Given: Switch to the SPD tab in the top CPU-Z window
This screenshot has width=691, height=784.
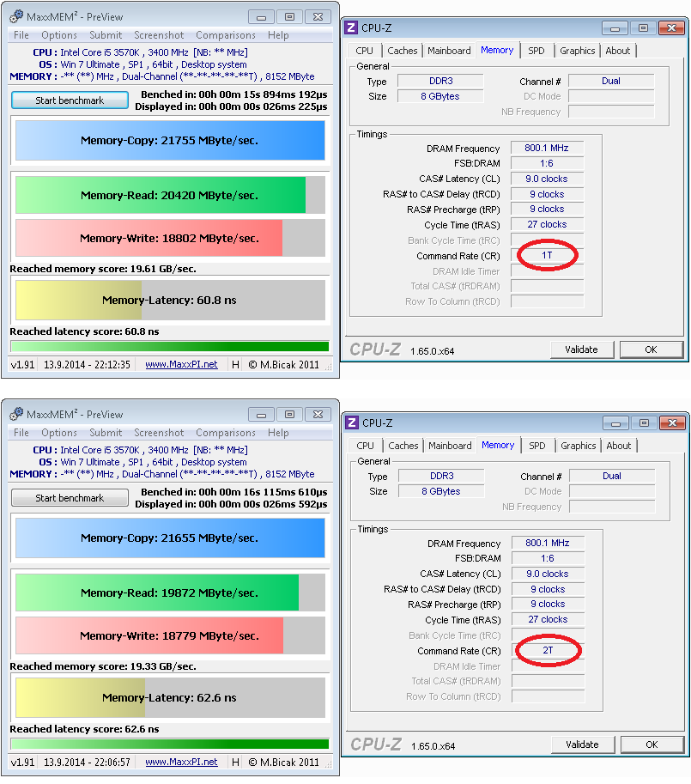Looking at the screenshot, I should point(536,51).
